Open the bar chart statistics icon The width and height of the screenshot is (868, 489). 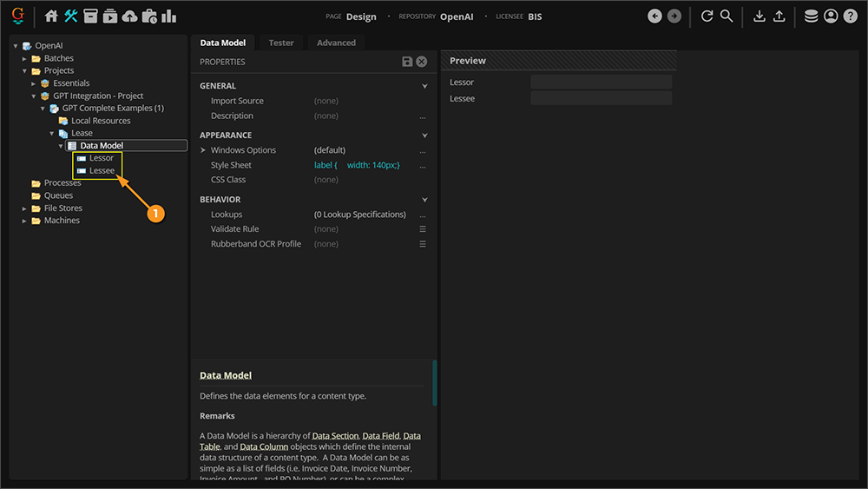tap(168, 16)
